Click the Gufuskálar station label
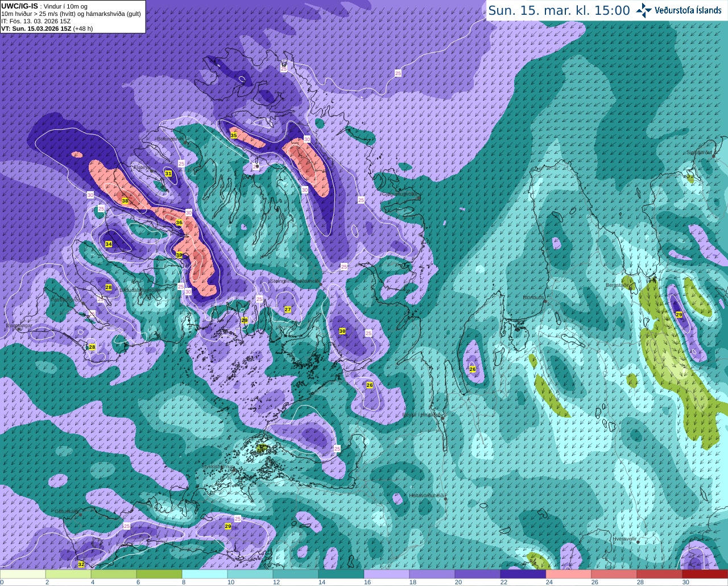728x586 pixels. pos(66,511)
